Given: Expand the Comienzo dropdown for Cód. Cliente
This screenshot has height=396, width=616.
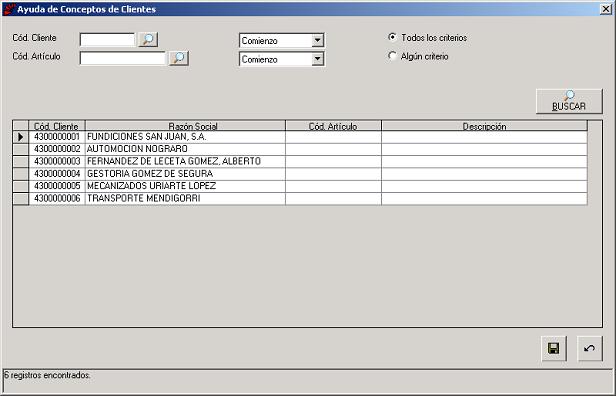Looking at the screenshot, I should coord(317,40).
